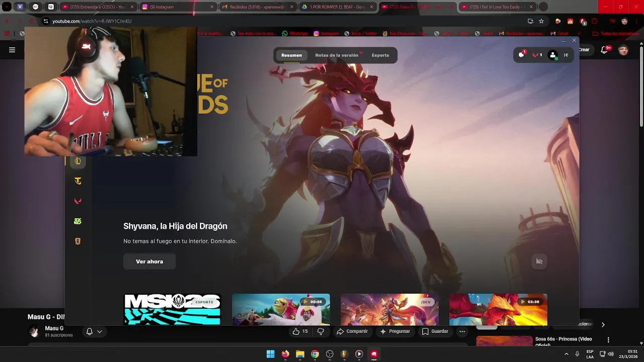The image size is (644, 362).
Task: Play the 00:55 video card
Action: pyautogui.click(x=281, y=309)
